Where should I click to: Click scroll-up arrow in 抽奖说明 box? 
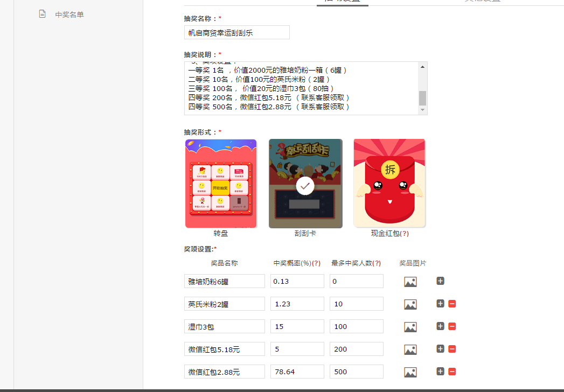click(423, 67)
